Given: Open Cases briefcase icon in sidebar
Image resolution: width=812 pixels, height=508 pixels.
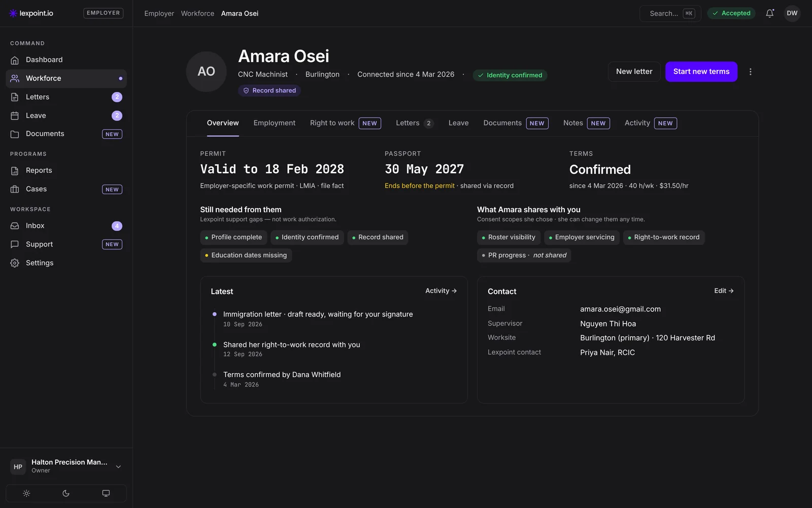Looking at the screenshot, I should [x=15, y=189].
